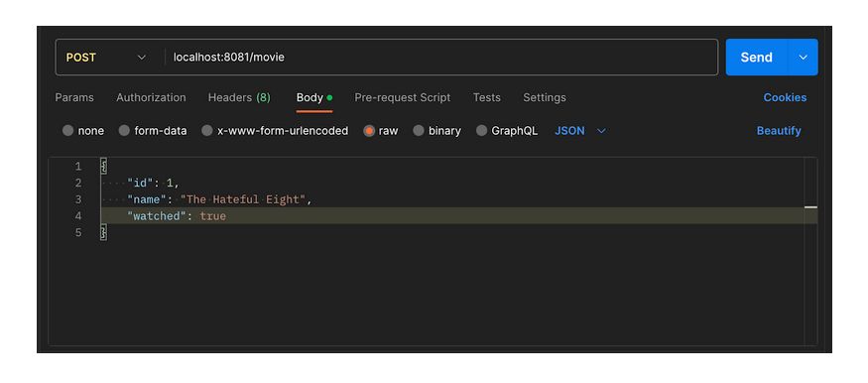Click the Beautify link
Screen dimensions: 868x383
[x=779, y=131]
